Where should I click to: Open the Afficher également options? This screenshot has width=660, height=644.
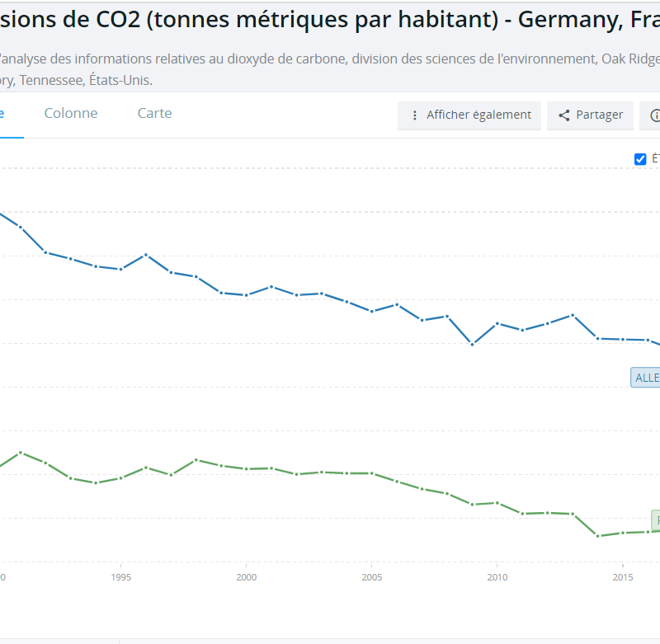point(469,115)
